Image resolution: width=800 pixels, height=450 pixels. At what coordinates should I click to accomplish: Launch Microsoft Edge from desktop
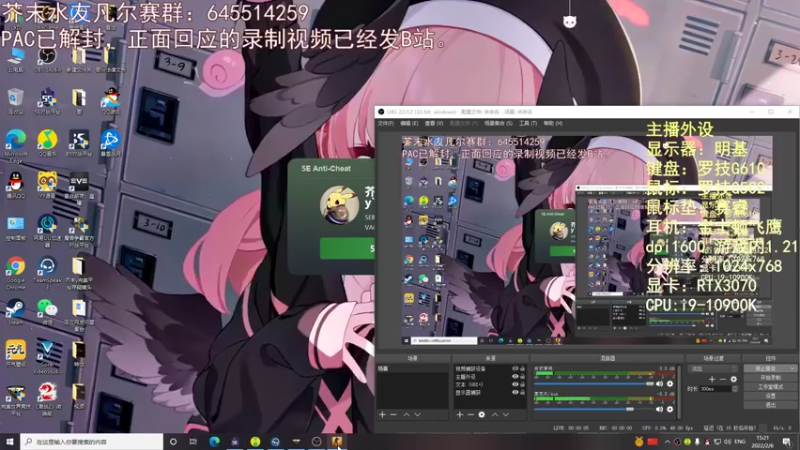click(x=16, y=145)
